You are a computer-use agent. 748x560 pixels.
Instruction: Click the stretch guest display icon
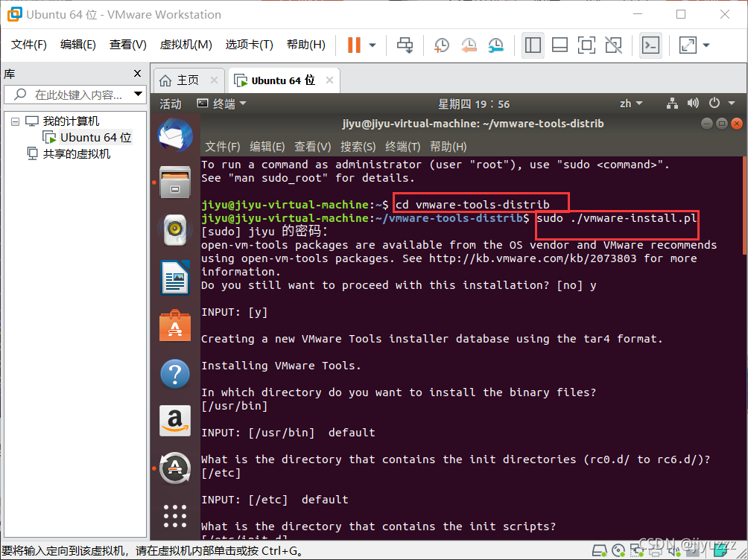688,45
